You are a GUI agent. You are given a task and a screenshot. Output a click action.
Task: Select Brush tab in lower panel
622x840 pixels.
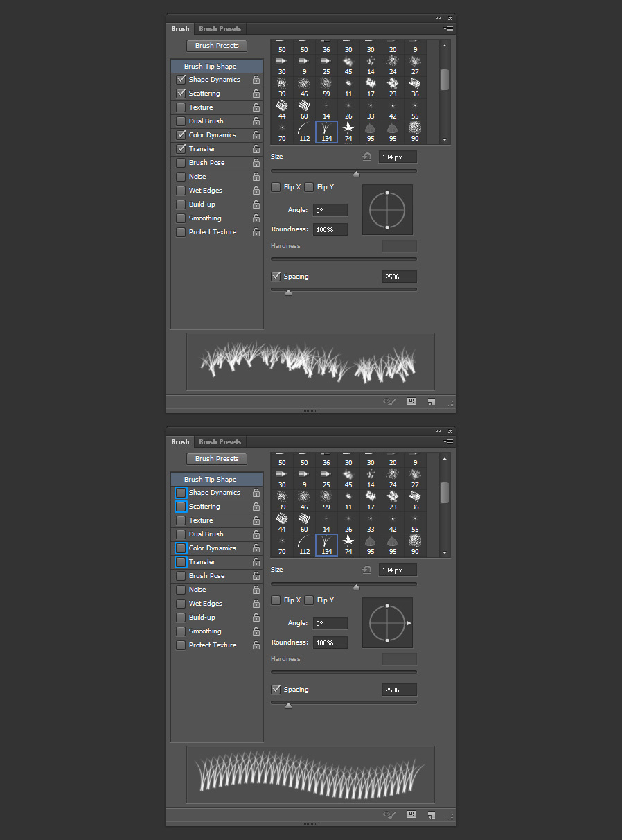[x=180, y=442]
